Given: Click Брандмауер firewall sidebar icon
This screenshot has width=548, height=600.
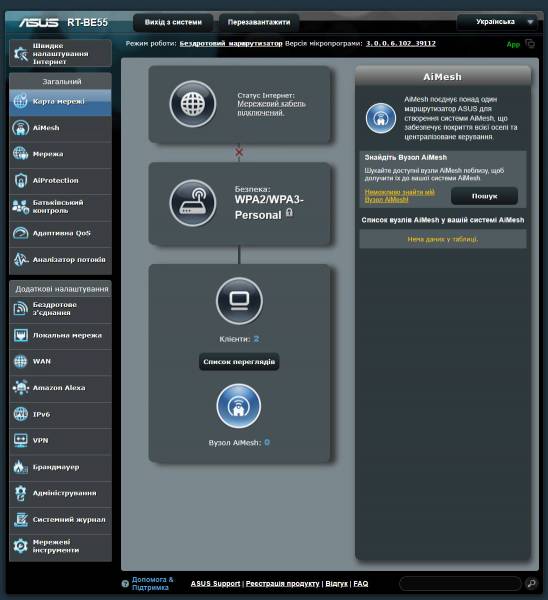Looking at the screenshot, I should (x=21, y=467).
